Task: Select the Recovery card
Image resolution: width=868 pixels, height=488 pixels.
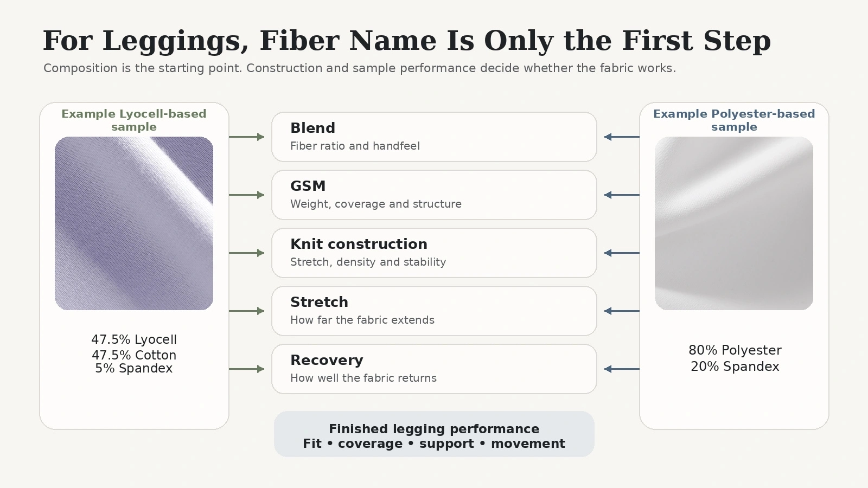Action: tap(434, 369)
